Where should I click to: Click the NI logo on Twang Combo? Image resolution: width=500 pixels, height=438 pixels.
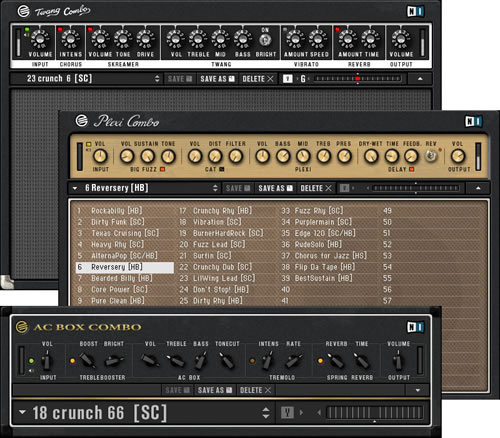point(415,12)
